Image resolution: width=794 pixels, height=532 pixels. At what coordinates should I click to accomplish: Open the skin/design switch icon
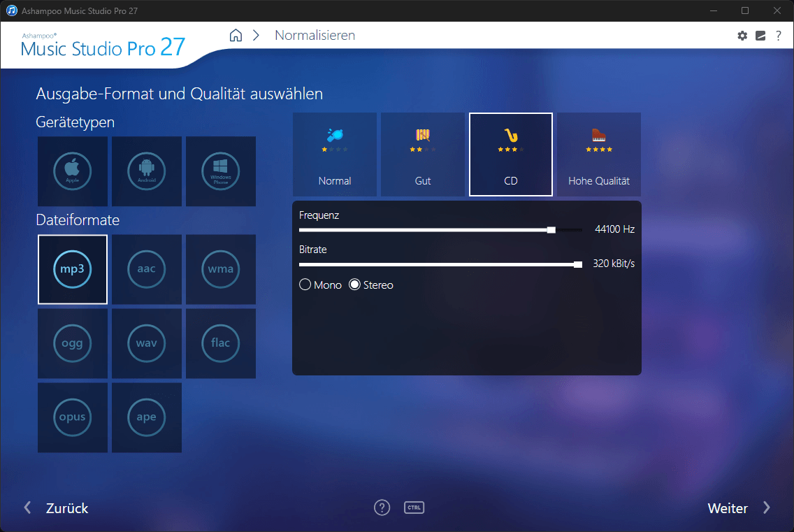tap(760, 36)
